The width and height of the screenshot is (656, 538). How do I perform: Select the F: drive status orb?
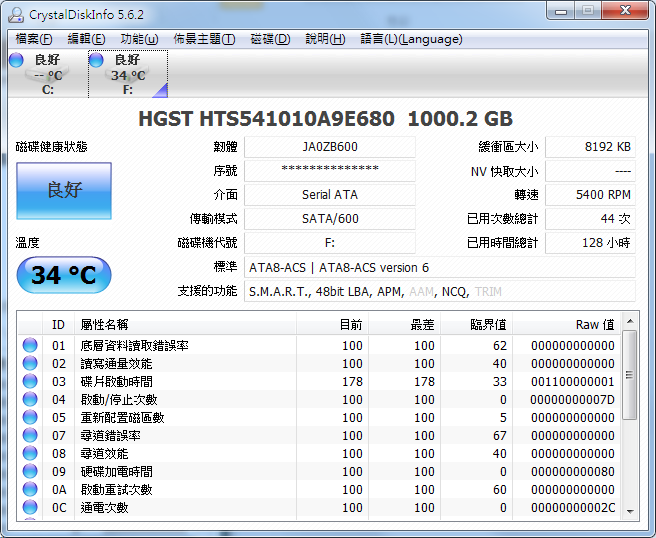[x=97, y=61]
